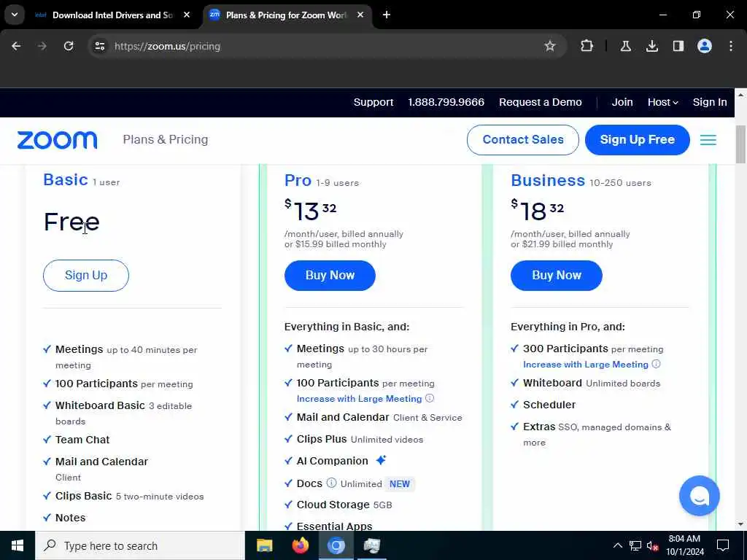This screenshot has height=560, width=747.
Task: Show browser downloads
Action: click(651, 46)
